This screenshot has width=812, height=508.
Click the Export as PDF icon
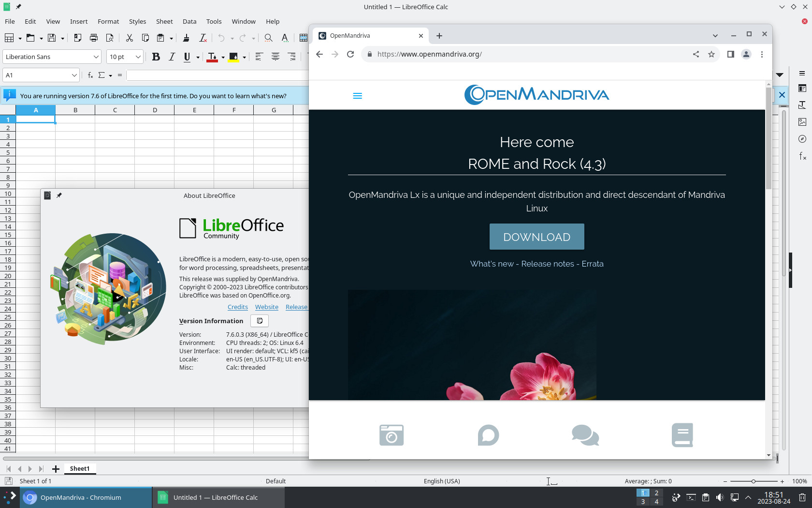tap(77, 38)
